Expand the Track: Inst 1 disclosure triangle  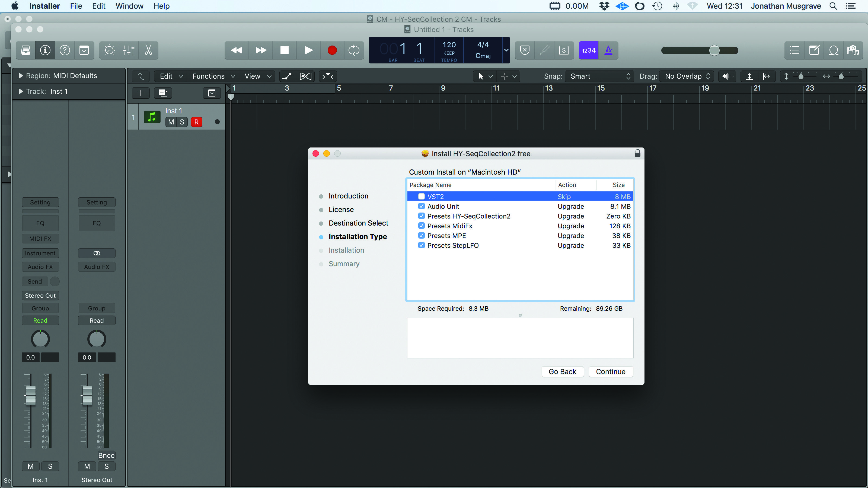pyautogui.click(x=21, y=91)
